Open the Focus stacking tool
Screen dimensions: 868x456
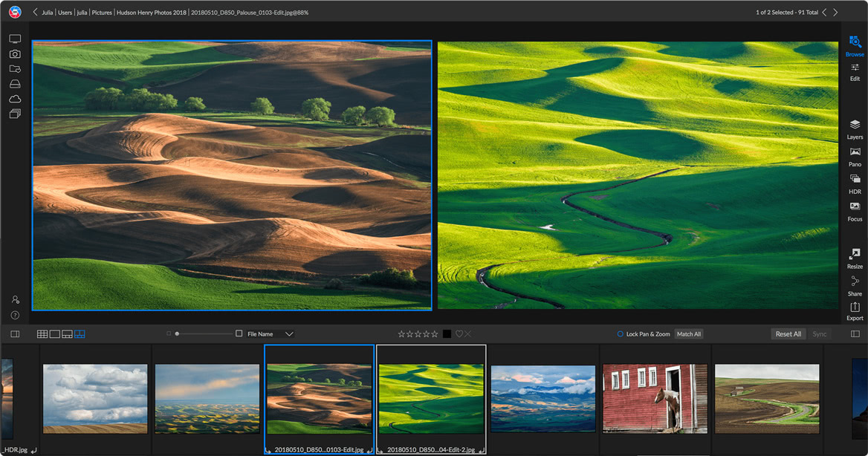pyautogui.click(x=855, y=212)
